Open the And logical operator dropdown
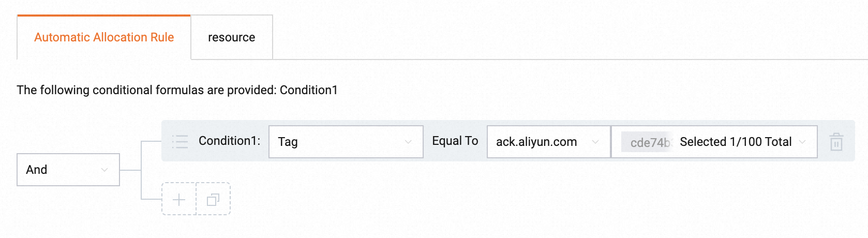Viewport: 868px width, 238px height. tap(68, 170)
